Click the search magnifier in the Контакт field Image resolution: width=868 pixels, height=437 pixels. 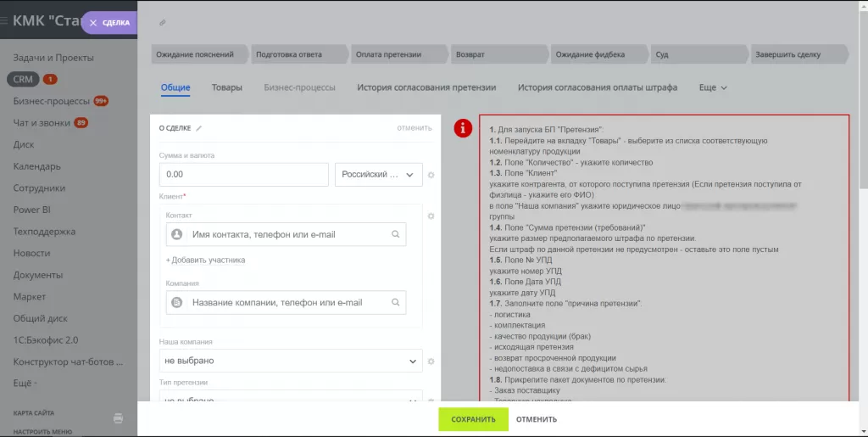point(395,234)
